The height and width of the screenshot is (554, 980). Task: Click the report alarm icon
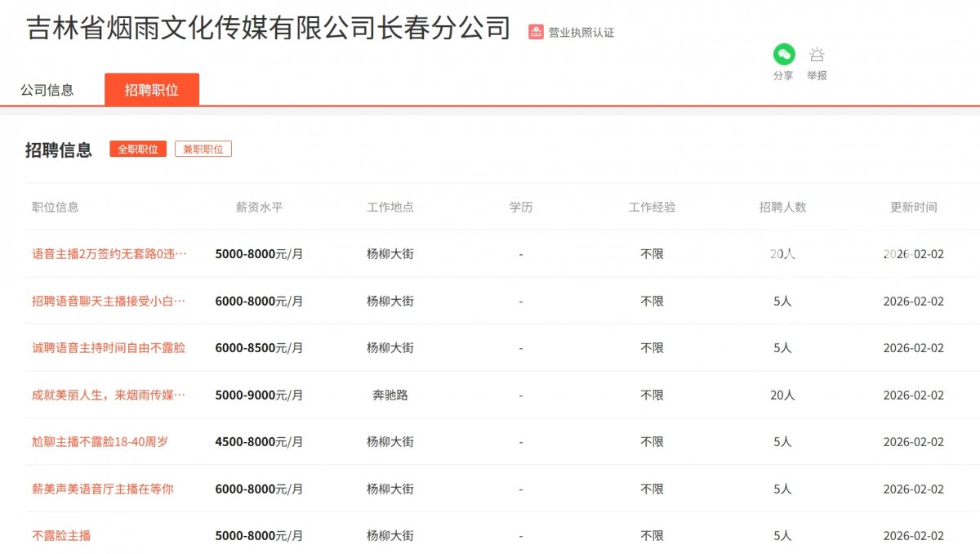pyautogui.click(x=817, y=55)
